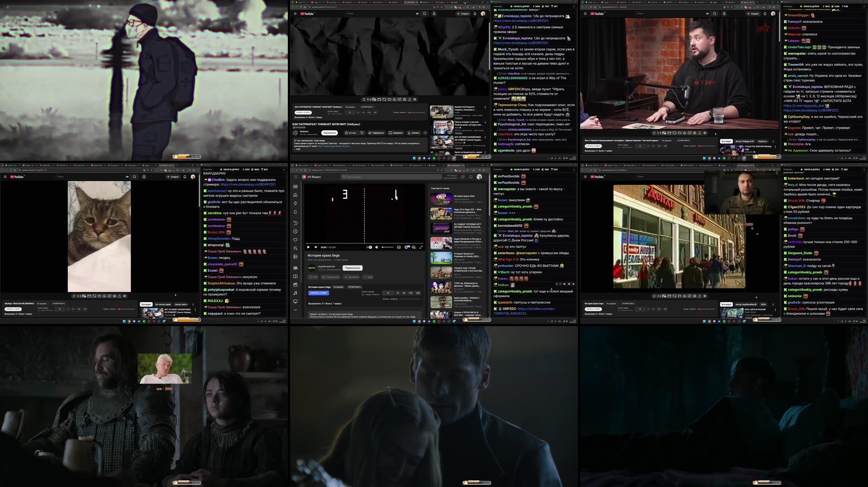Viewport: 868px width, 487px height.
Task: Open account avatar in patriarchy video panel
Action: pyautogui.click(x=483, y=14)
